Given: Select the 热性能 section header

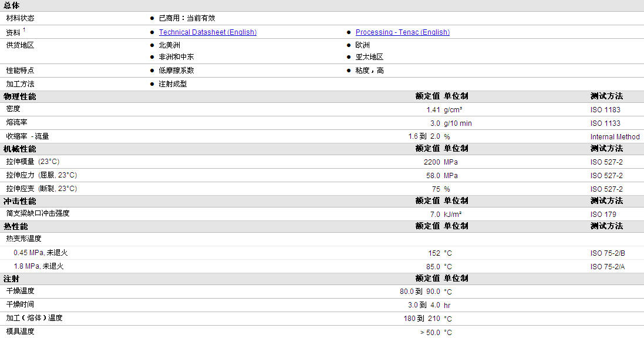Looking at the screenshot, I should coord(16,226).
